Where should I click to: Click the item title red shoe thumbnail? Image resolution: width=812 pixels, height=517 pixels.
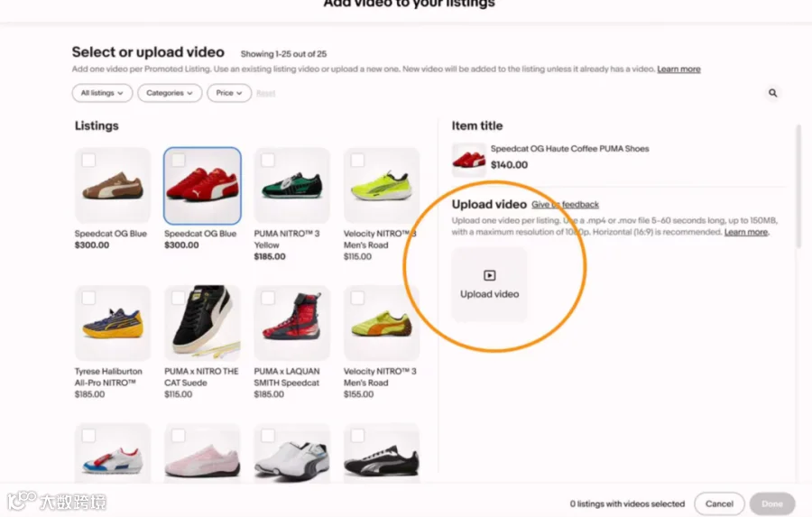point(468,160)
